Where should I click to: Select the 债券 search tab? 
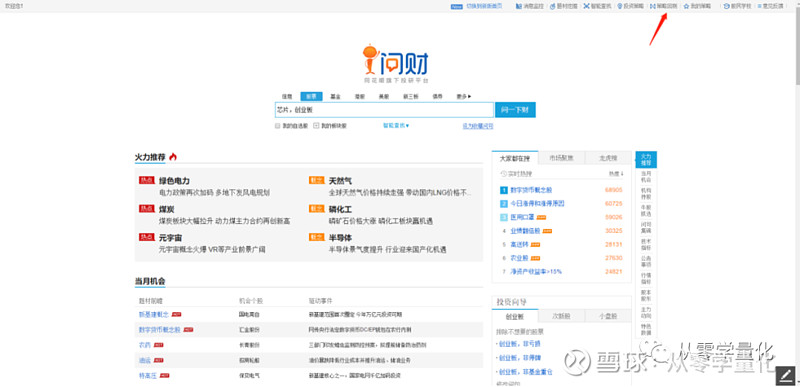437,96
